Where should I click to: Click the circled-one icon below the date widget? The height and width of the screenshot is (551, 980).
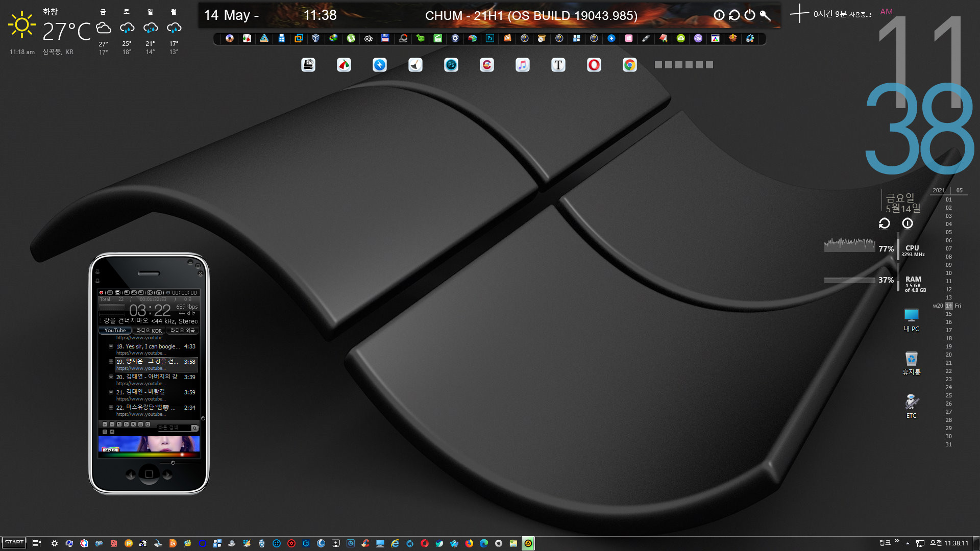click(908, 223)
